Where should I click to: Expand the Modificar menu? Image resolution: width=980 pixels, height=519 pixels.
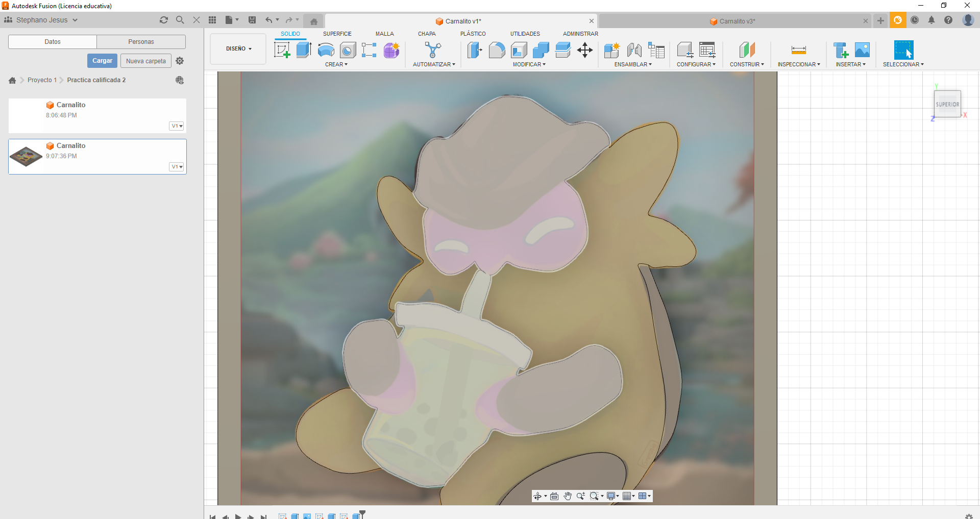pos(529,64)
